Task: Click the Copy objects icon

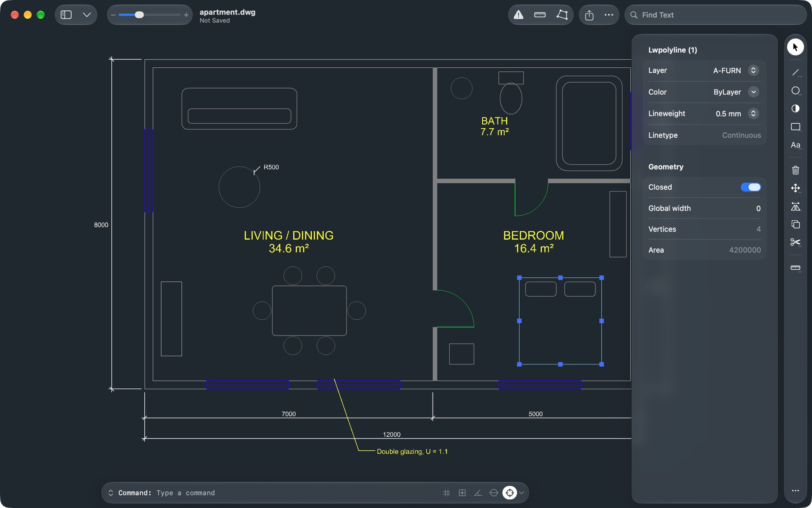Action: pos(795,224)
